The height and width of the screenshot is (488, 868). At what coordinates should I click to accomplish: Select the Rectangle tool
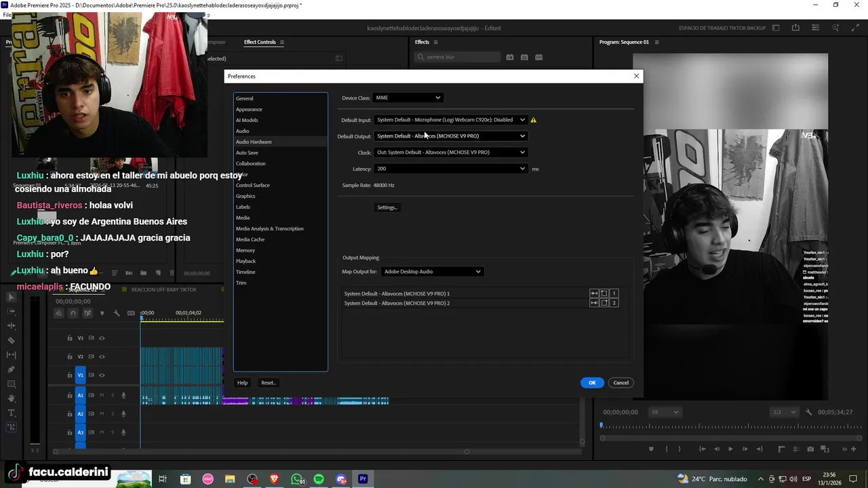tap(11, 384)
